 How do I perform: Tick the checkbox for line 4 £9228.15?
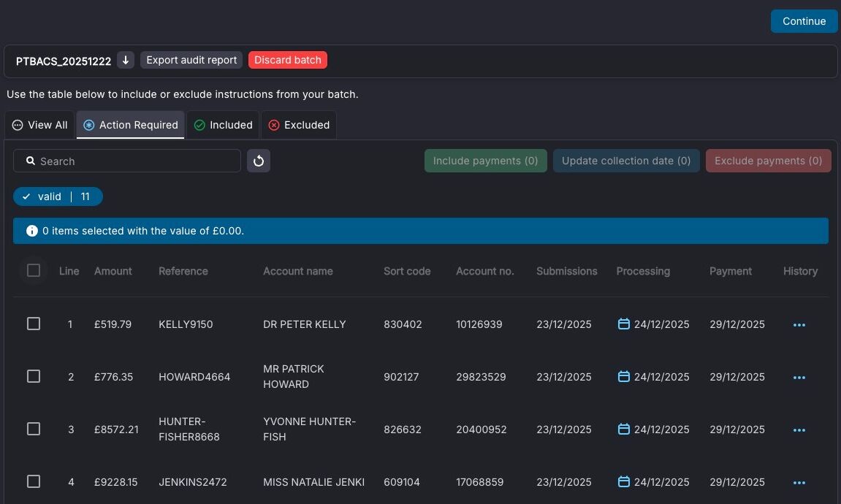coord(34,481)
